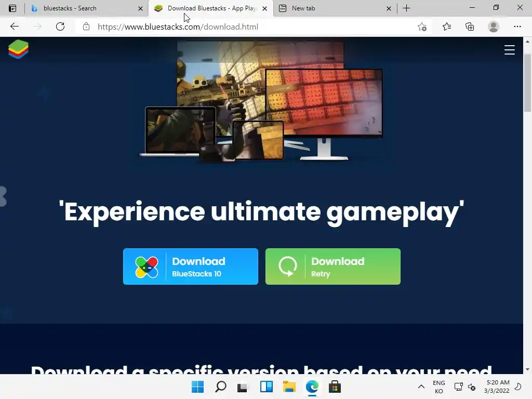
Task: Open File Explorer from taskbar
Action: tap(289, 387)
